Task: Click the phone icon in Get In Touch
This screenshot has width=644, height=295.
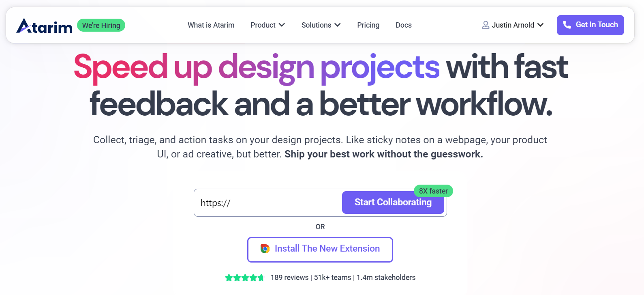Action: [x=567, y=25]
